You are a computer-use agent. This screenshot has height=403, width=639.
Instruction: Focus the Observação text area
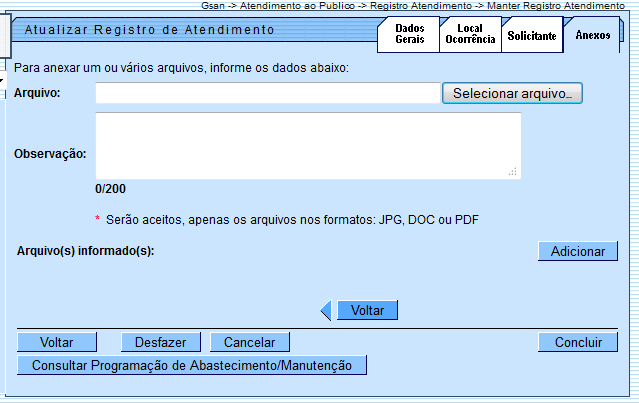tap(308, 146)
